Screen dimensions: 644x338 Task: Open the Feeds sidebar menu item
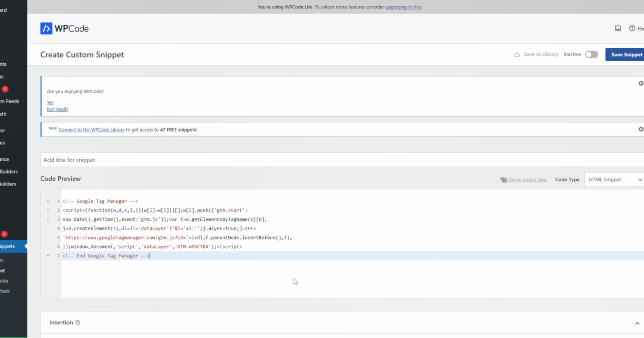click(10, 101)
